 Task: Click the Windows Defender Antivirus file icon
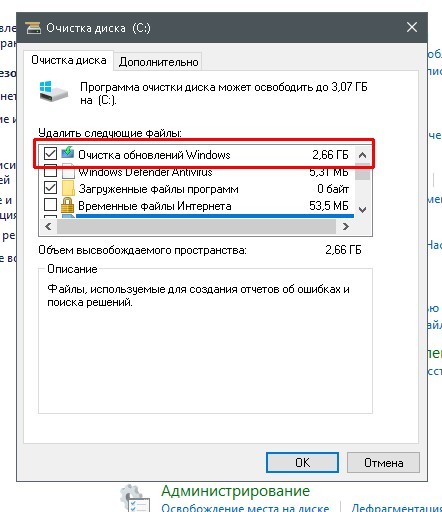[x=68, y=171]
